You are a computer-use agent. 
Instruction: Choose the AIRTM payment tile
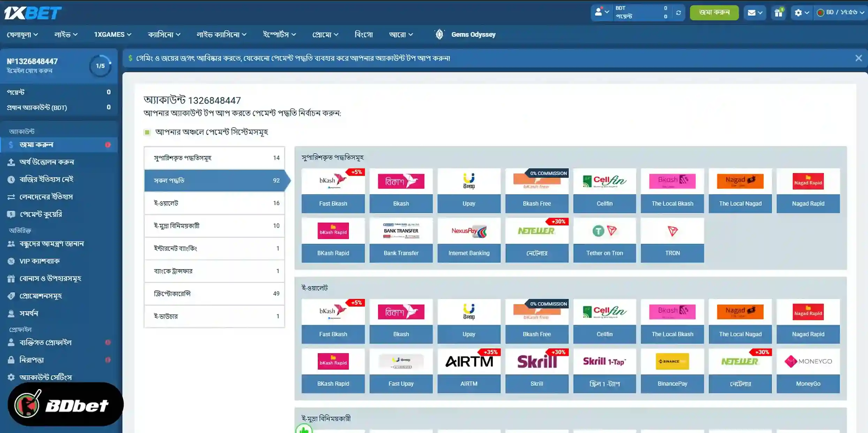coord(469,371)
